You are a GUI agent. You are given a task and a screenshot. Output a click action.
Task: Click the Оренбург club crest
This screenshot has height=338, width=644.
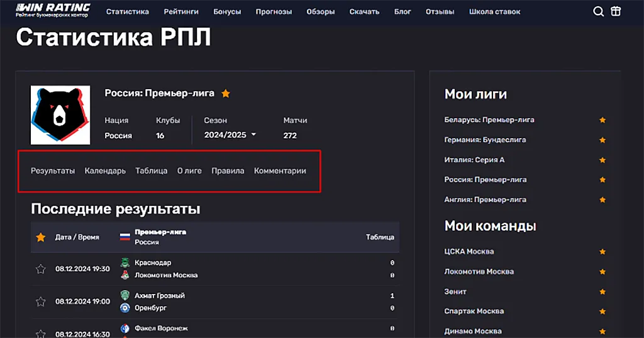[x=125, y=308]
